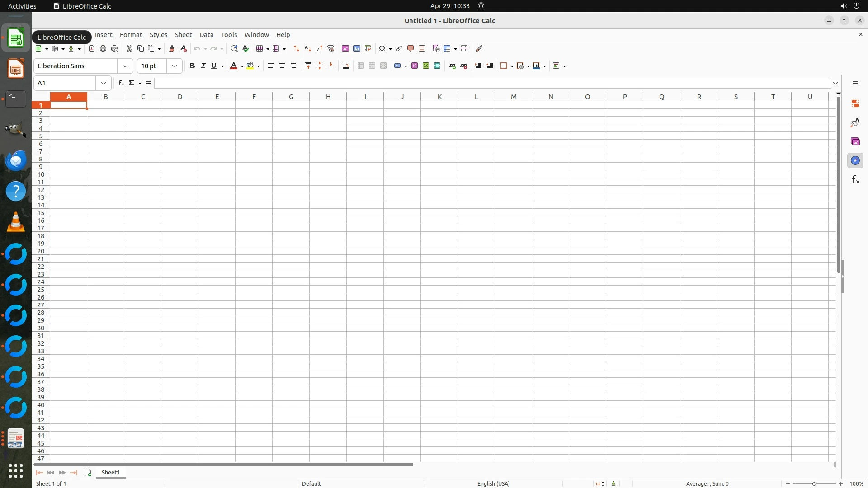868x488 pixels.
Task: Click the add new sheet button
Action: [x=88, y=473]
